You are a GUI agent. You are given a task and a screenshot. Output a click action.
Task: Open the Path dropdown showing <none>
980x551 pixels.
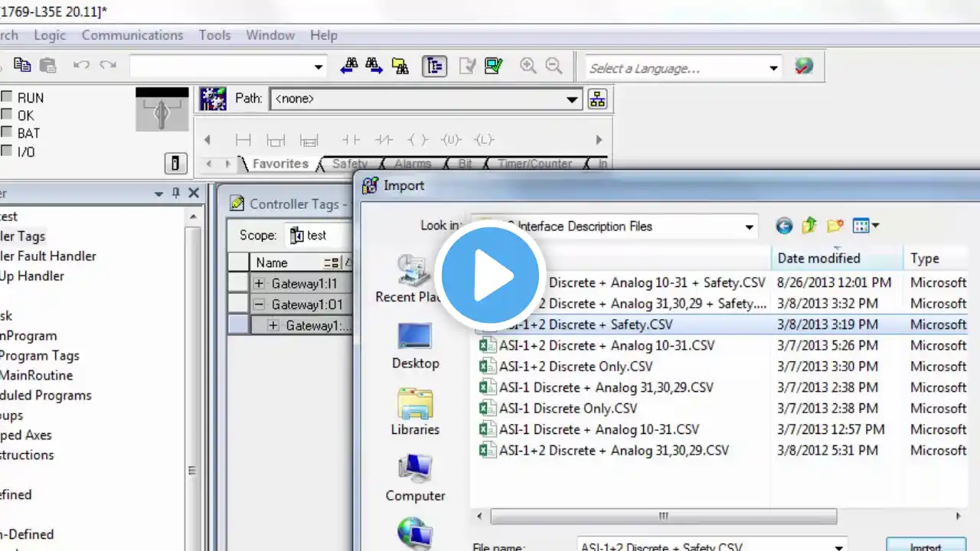coord(572,99)
